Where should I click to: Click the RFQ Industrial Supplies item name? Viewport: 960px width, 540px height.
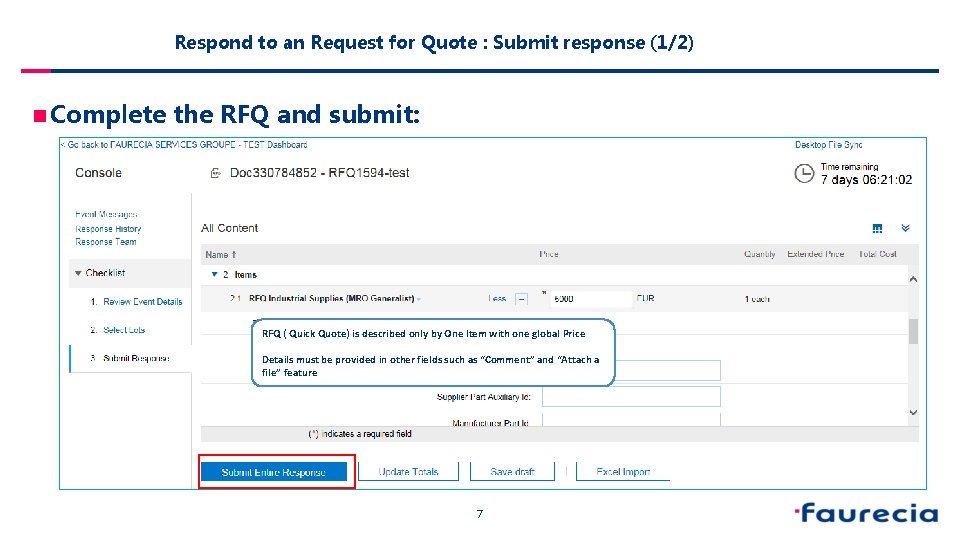point(331,299)
